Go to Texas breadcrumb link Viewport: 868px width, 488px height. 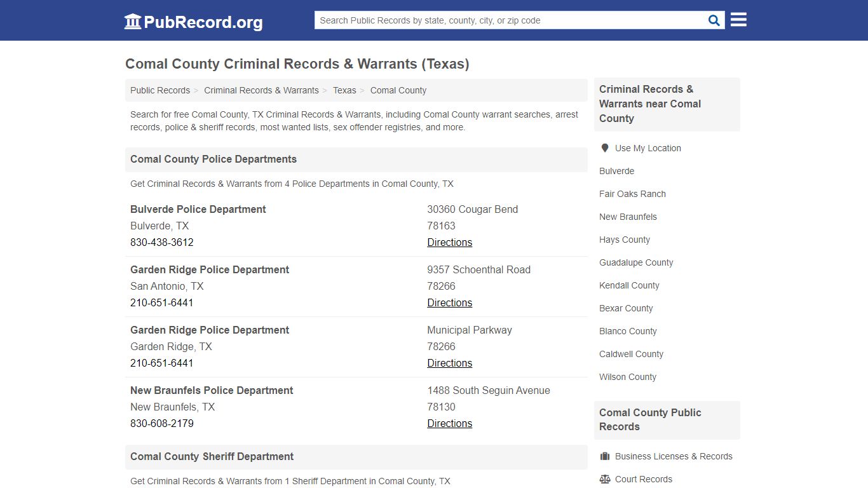click(344, 90)
